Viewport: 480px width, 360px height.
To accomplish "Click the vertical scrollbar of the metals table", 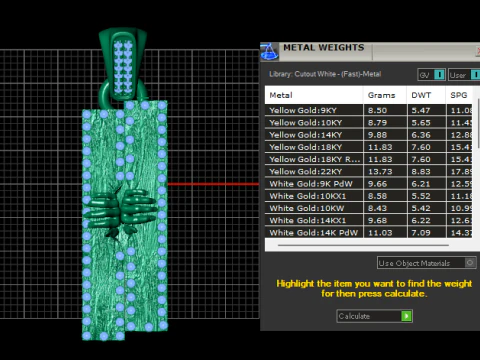I will point(478,123).
